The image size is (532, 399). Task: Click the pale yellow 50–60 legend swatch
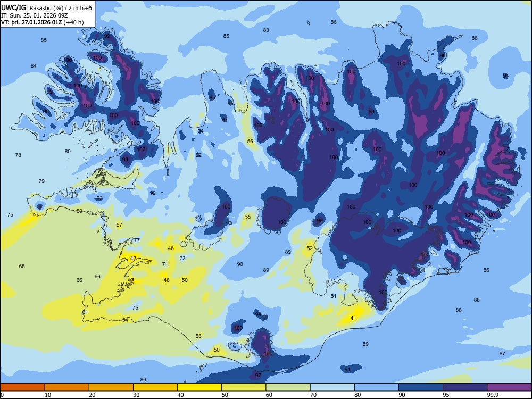coord(244,387)
